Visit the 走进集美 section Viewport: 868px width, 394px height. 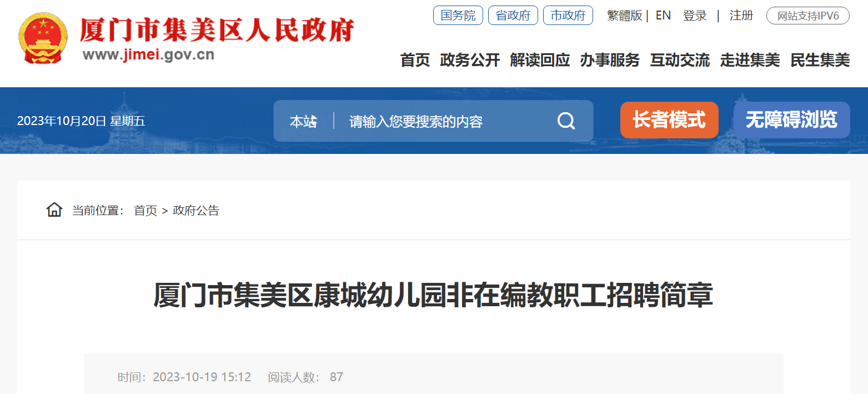(750, 60)
